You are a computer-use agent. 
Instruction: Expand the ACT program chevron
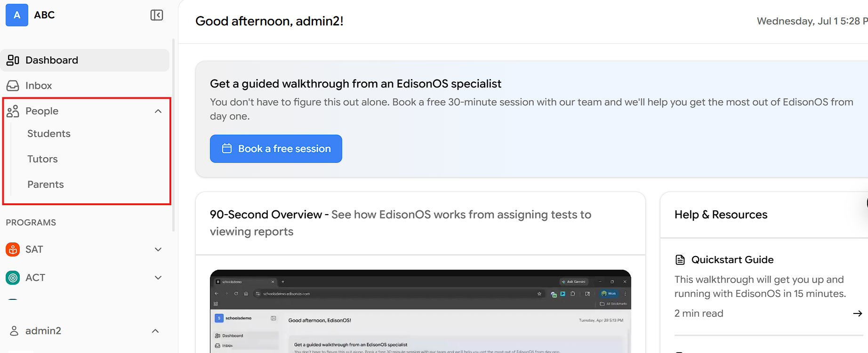point(158,278)
